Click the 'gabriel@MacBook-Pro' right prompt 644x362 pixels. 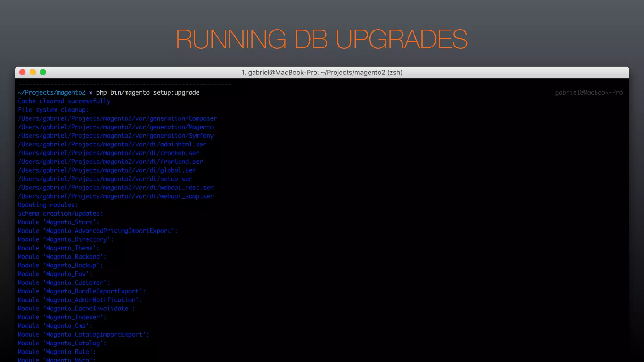(589, 92)
